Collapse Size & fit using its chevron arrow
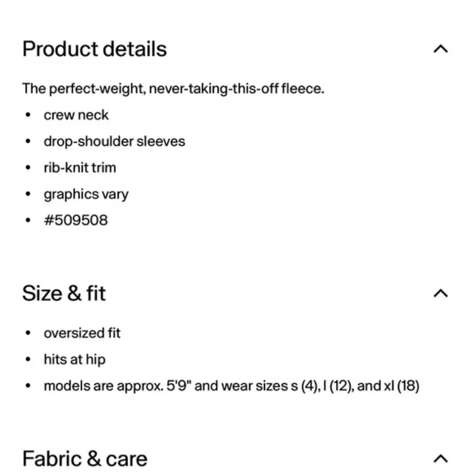476x476 pixels. pos(441,293)
